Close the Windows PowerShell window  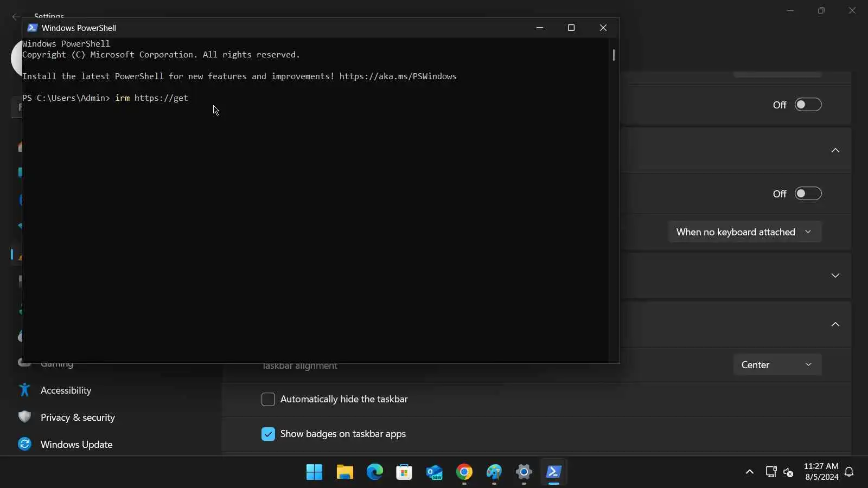[x=603, y=28]
